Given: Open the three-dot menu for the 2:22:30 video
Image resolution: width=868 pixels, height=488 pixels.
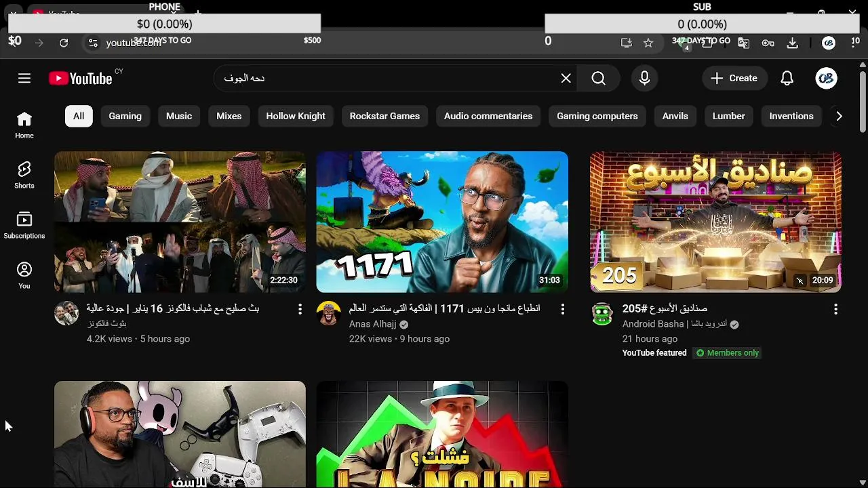Looking at the screenshot, I should pyautogui.click(x=300, y=309).
